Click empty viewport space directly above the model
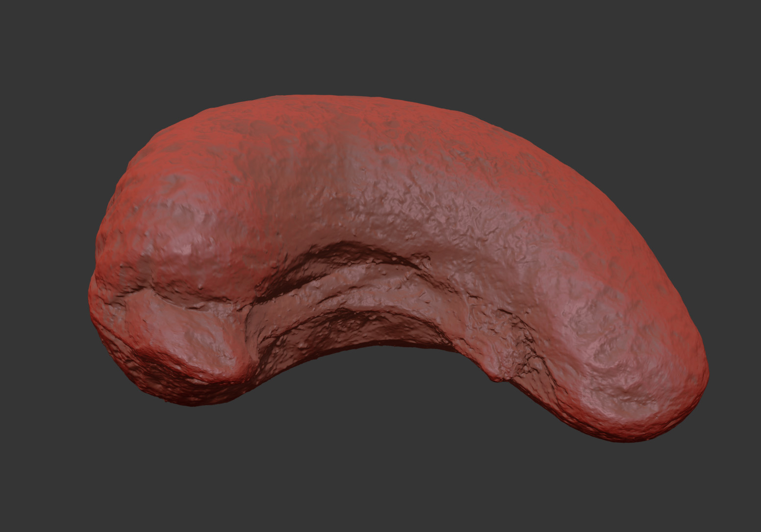The width and height of the screenshot is (761, 532). 343,49
